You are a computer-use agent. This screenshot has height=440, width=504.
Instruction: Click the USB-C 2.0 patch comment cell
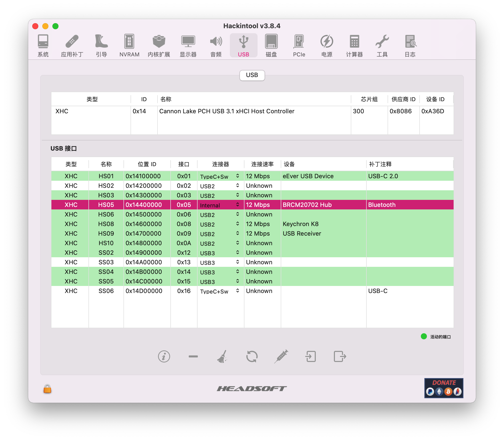coord(410,176)
